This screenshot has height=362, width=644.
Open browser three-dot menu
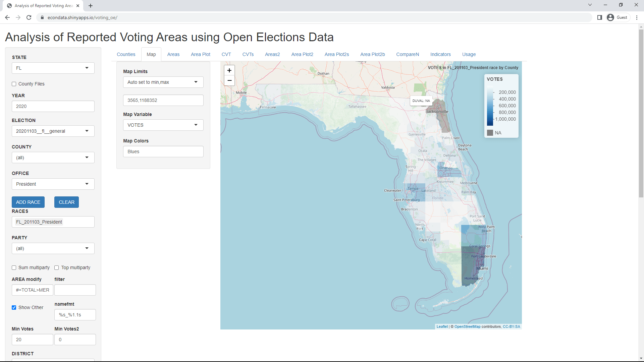click(637, 17)
